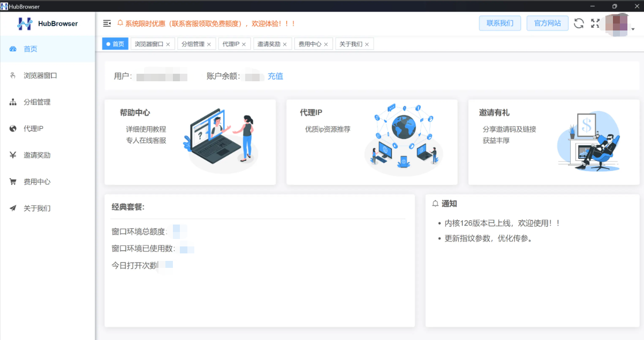This screenshot has width=644, height=340.
Task: Open the 帮助中心 card
Action: (x=190, y=142)
